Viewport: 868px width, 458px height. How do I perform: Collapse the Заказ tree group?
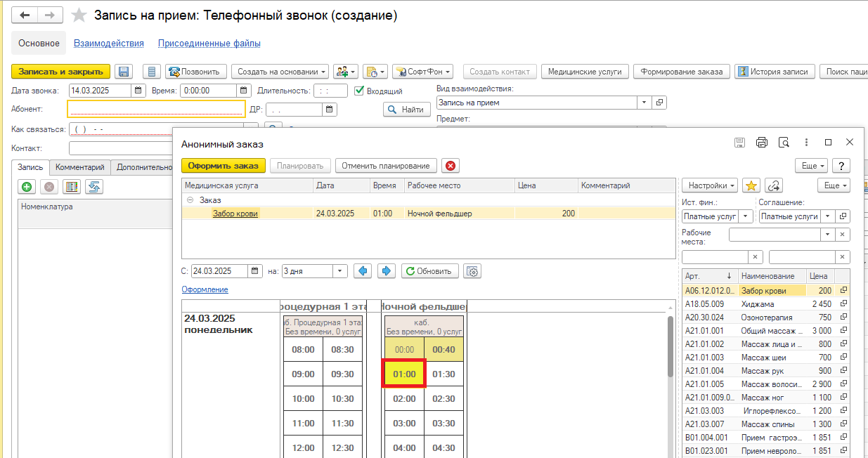pyautogui.click(x=190, y=200)
